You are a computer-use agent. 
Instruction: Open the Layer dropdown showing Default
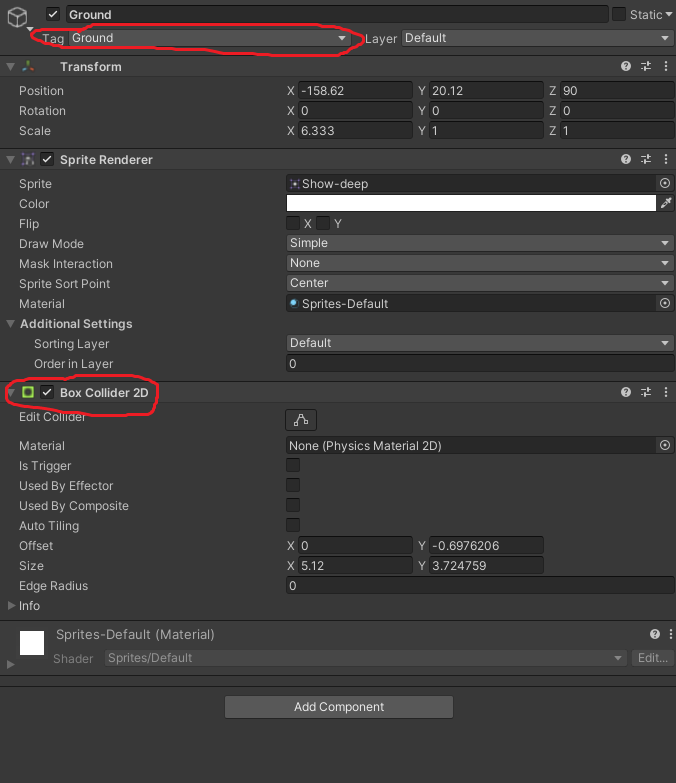pos(538,38)
